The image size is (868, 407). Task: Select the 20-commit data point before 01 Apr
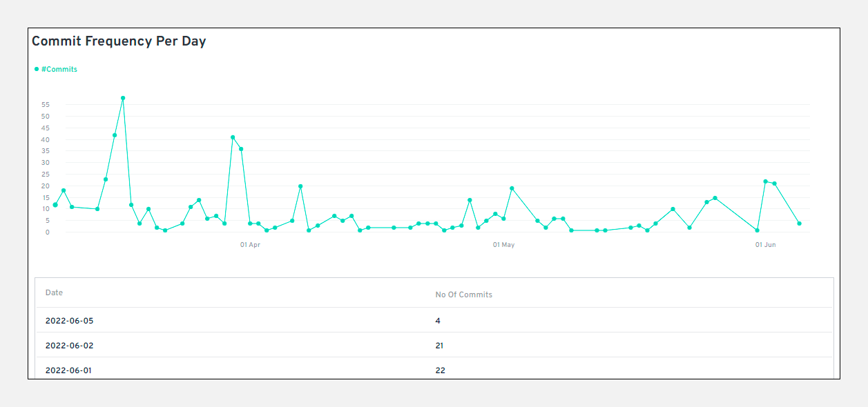pos(299,186)
